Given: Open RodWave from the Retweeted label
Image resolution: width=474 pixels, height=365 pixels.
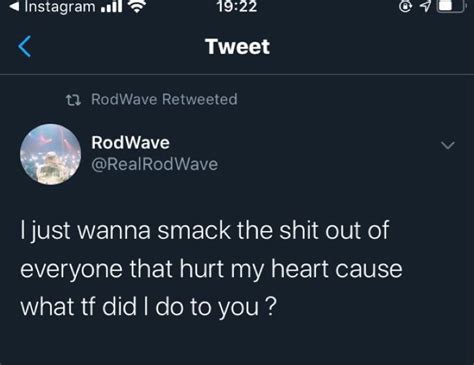Looking at the screenshot, I should point(124,99).
